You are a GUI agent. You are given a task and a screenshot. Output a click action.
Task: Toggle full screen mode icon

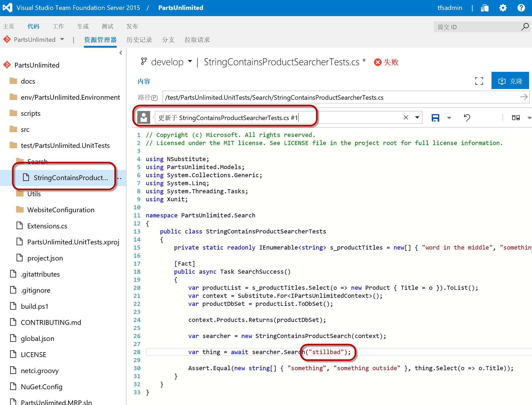coord(479,81)
